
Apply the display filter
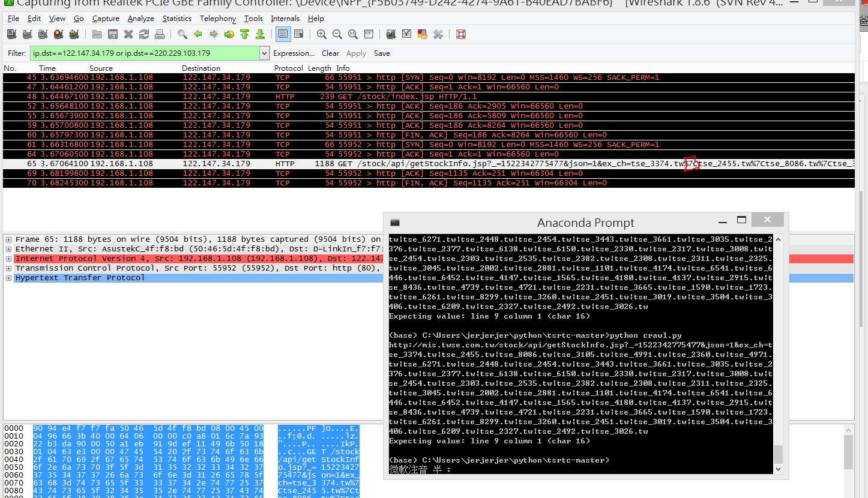click(x=356, y=53)
